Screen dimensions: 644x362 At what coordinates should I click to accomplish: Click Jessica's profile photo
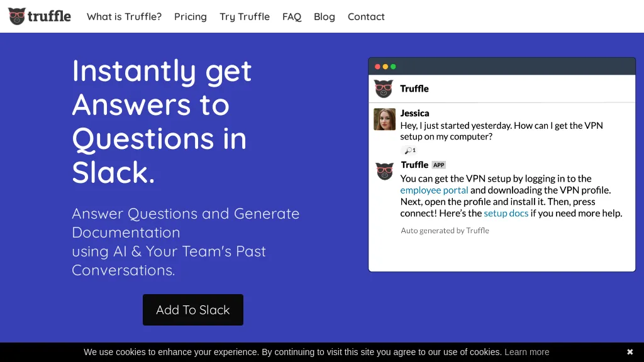coord(384,119)
